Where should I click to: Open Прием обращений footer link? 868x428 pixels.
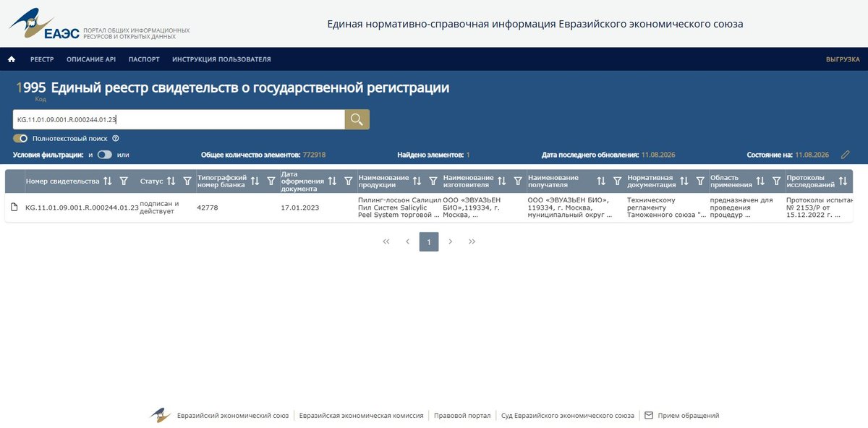(x=688, y=416)
